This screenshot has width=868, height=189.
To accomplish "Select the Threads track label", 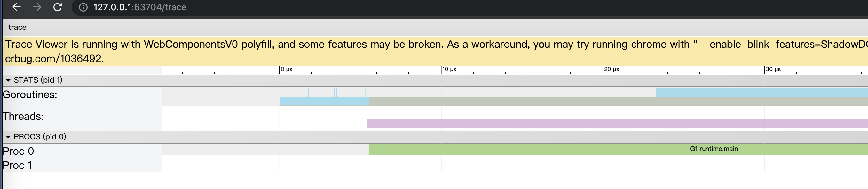I will click(x=23, y=116).
